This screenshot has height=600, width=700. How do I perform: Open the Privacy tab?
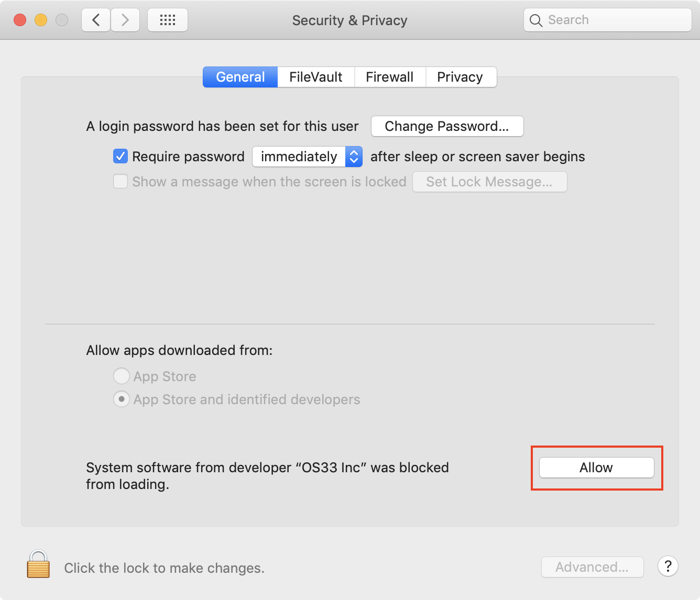click(461, 77)
